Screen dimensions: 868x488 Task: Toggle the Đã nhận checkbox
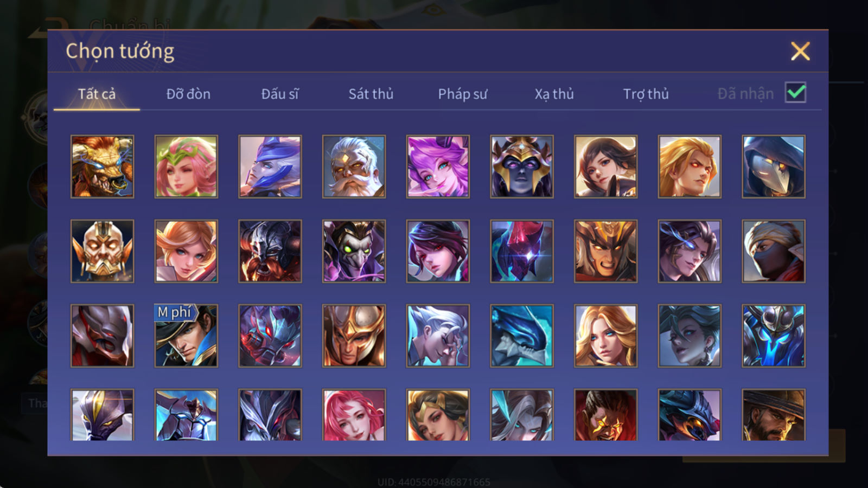click(x=795, y=93)
